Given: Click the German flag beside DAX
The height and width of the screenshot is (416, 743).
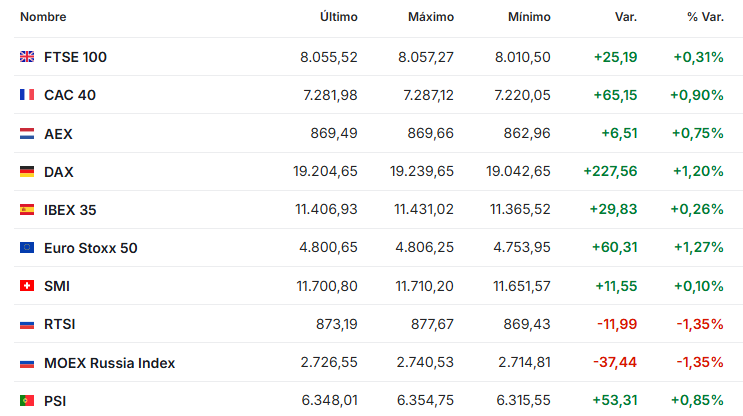Looking at the screenshot, I should click(x=27, y=172).
